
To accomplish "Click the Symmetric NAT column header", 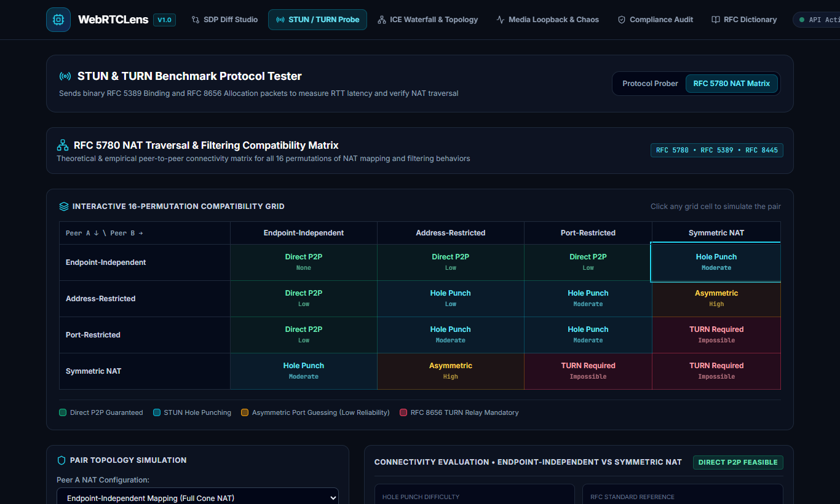I will [x=716, y=233].
